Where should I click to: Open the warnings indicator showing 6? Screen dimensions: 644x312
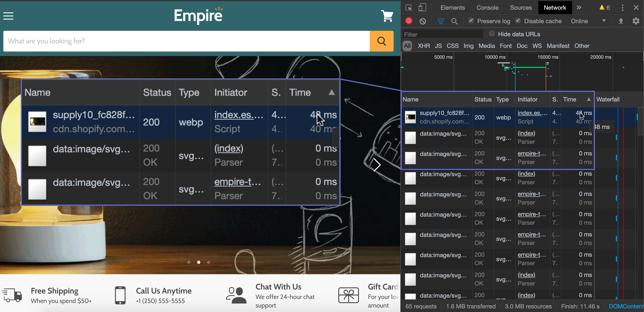pos(605,8)
